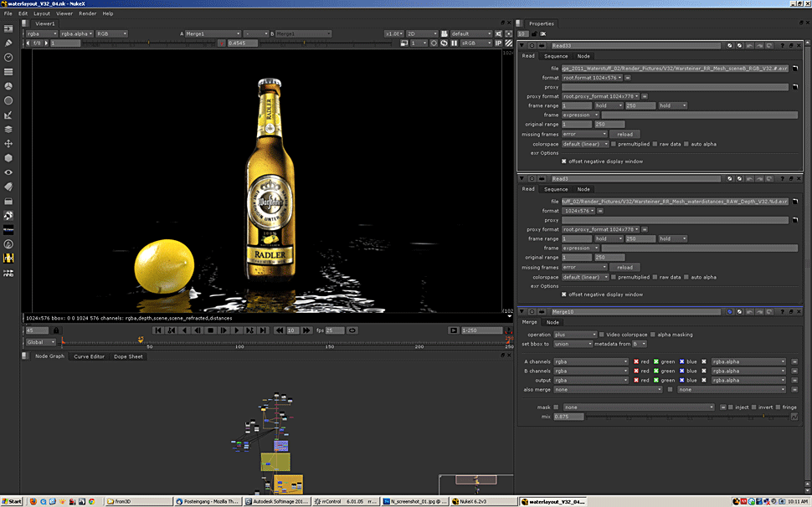Enable the mask invert checkbox
This screenshot has width=812, height=507.
pyautogui.click(x=755, y=407)
